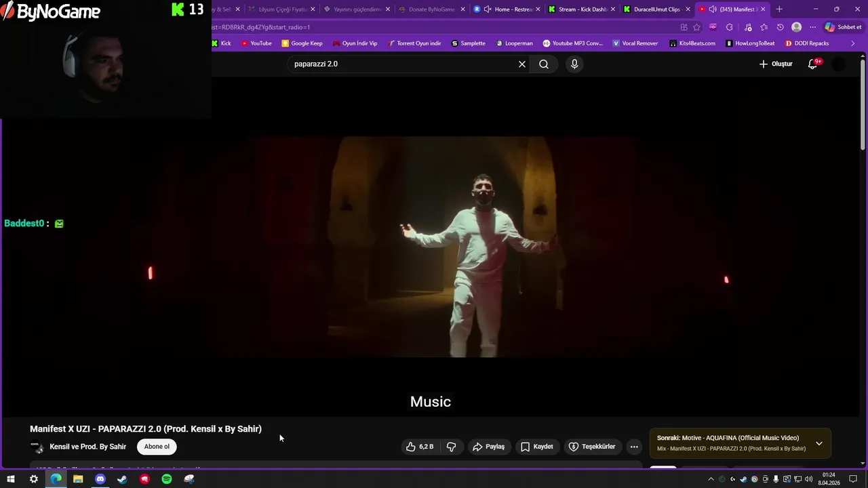Open the Kick bookmark
The height and width of the screenshot is (488, 868).
point(221,43)
